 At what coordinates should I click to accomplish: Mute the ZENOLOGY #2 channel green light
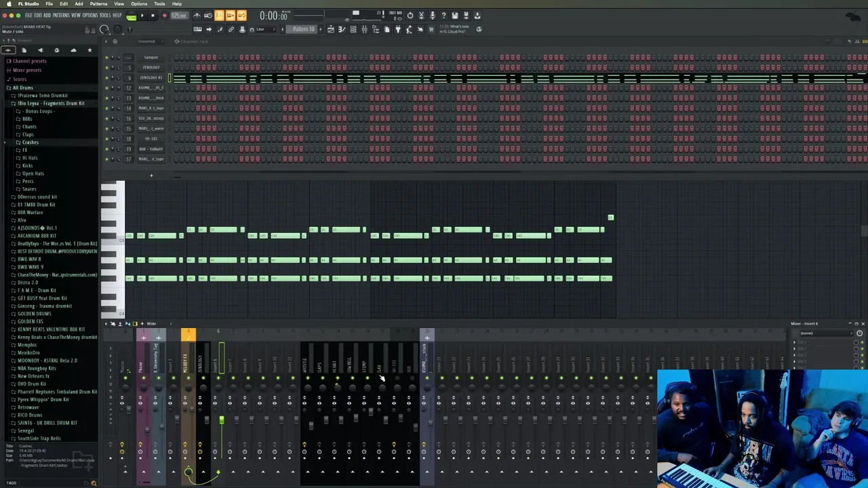[106, 78]
